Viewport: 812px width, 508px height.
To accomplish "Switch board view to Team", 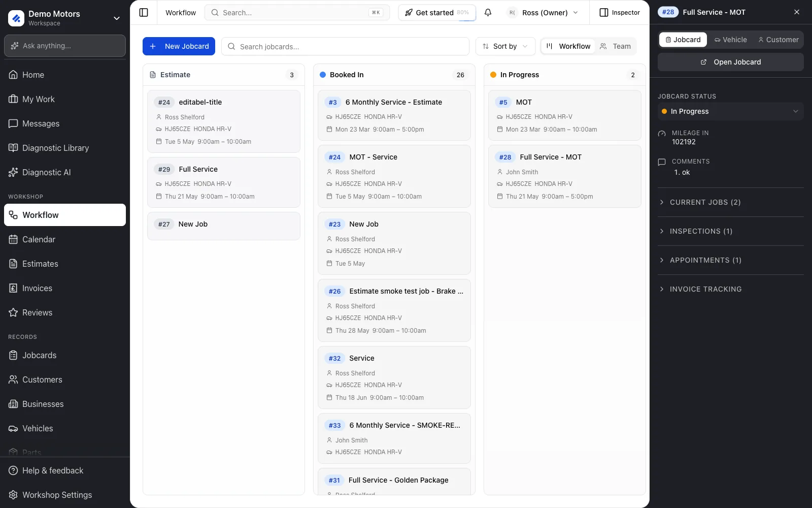I will click(615, 46).
